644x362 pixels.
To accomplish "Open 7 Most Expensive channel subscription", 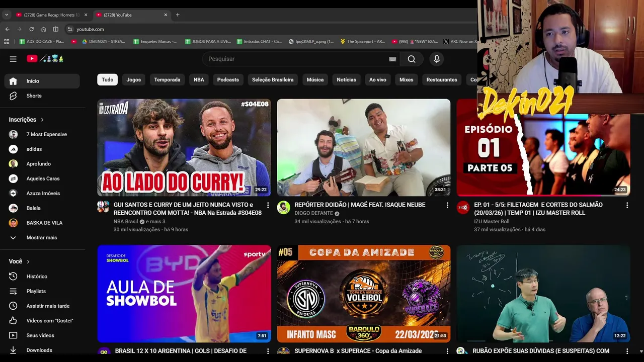I will coord(42,134).
